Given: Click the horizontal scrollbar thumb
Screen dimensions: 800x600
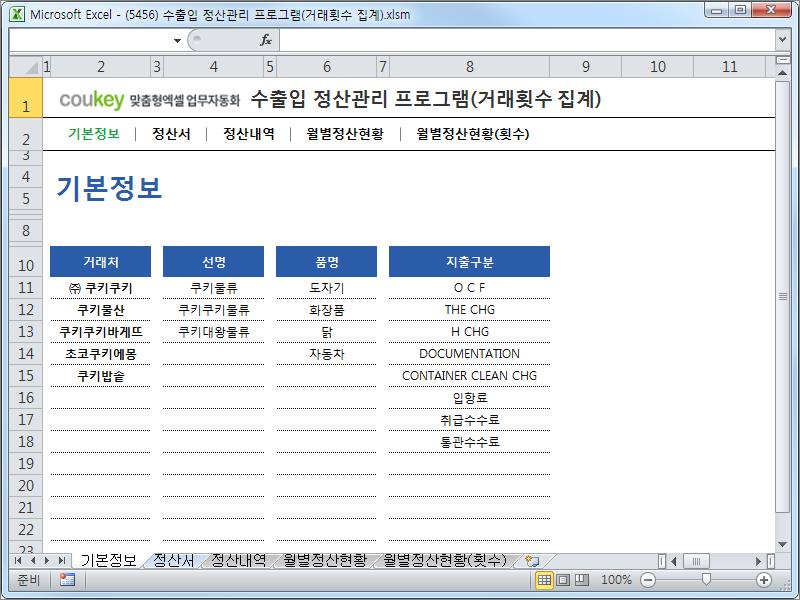Looking at the screenshot, I should [696, 561].
